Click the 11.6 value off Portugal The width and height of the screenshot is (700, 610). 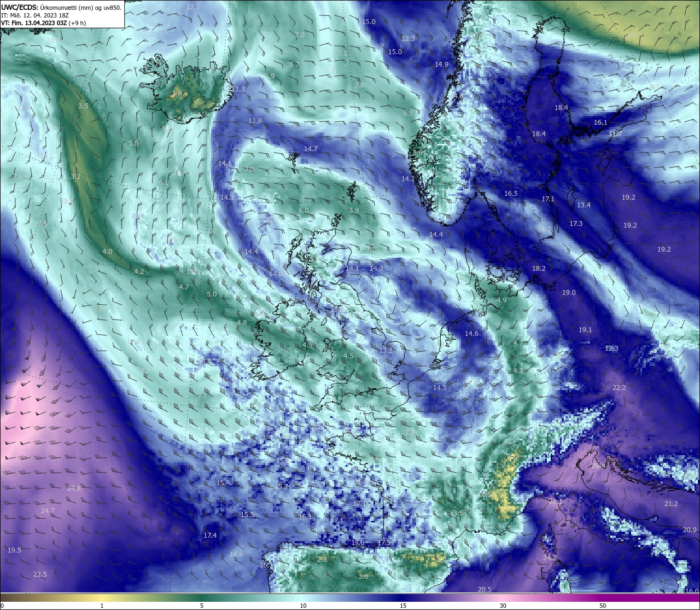click(x=236, y=554)
